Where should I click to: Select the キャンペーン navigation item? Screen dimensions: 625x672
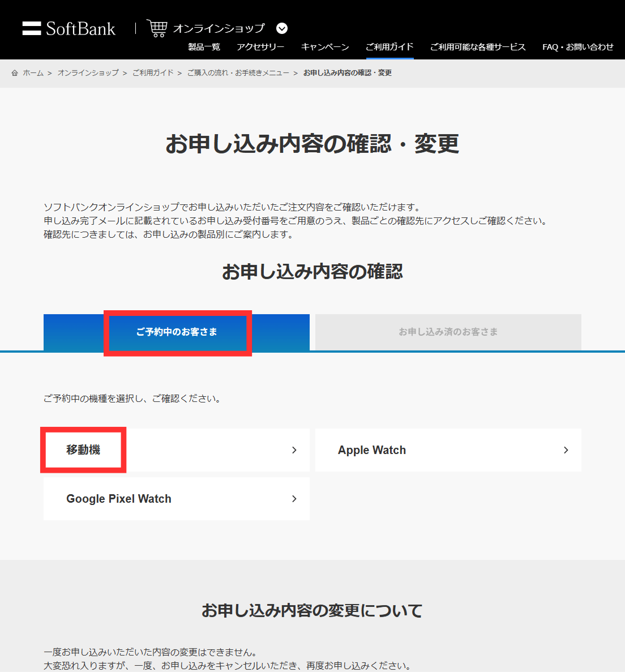point(325,48)
